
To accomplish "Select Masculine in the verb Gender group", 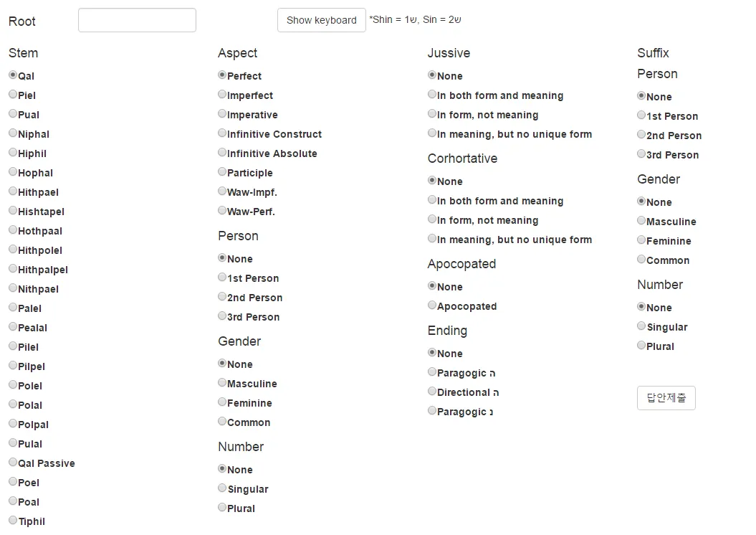I will [x=222, y=382].
